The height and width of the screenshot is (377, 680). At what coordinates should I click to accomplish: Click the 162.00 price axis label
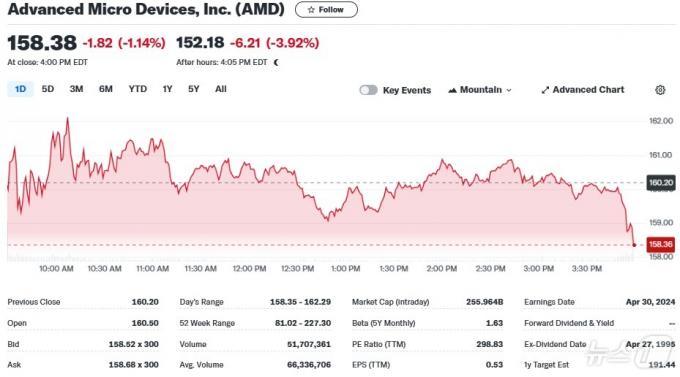click(661, 121)
